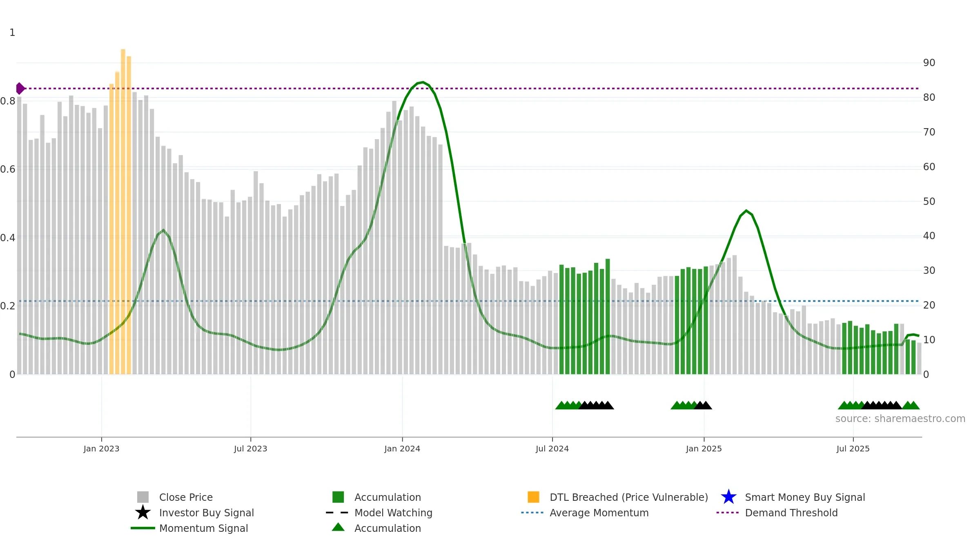This screenshot has height=551, width=980.
Task: Click the Jan 2023 axis label
Action: pyautogui.click(x=101, y=449)
